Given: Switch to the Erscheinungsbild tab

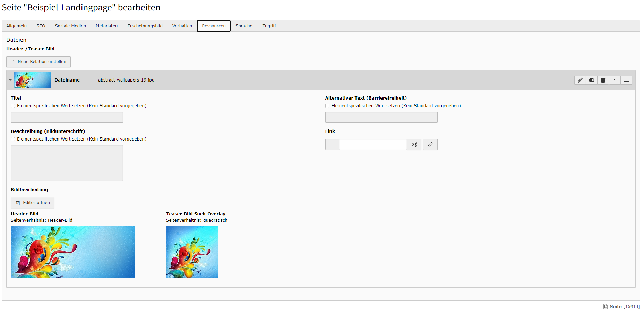Looking at the screenshot, I should [145, 26].
